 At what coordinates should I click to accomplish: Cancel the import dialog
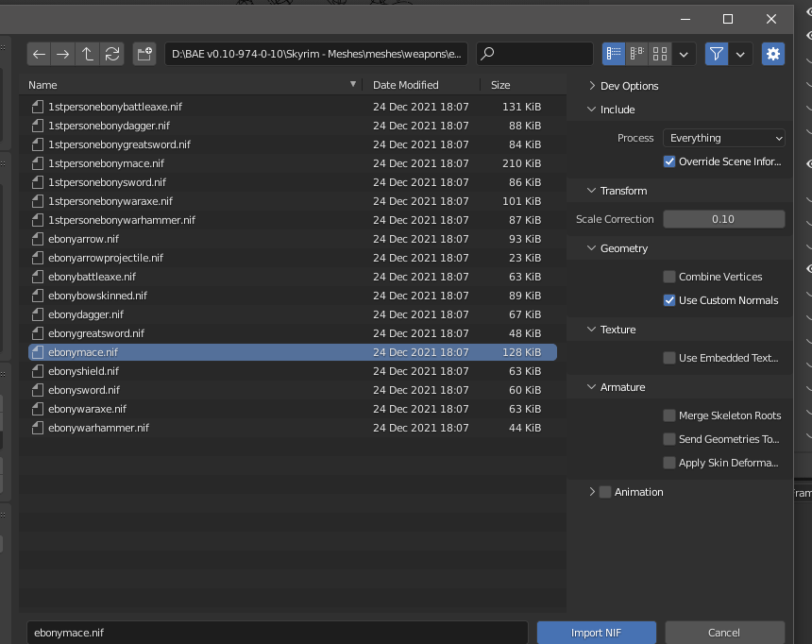click(x=724, y=633)
